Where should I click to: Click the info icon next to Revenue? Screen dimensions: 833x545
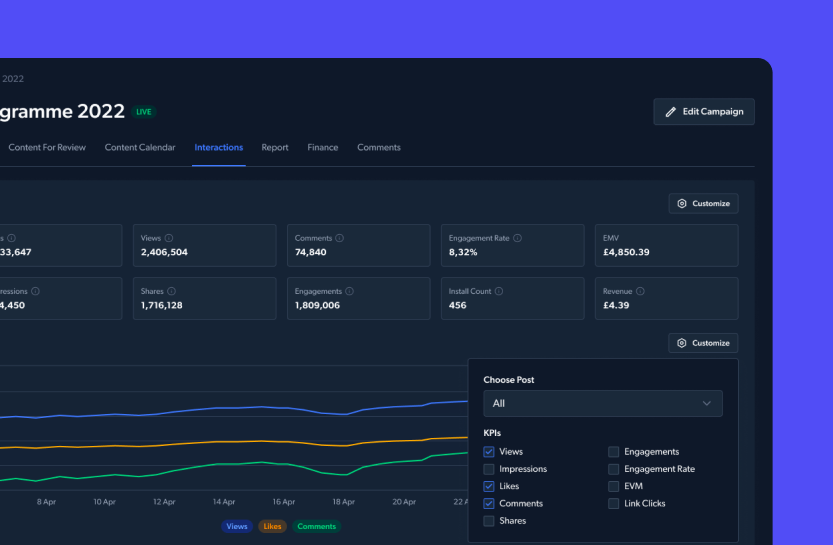(x=640, y=291)
